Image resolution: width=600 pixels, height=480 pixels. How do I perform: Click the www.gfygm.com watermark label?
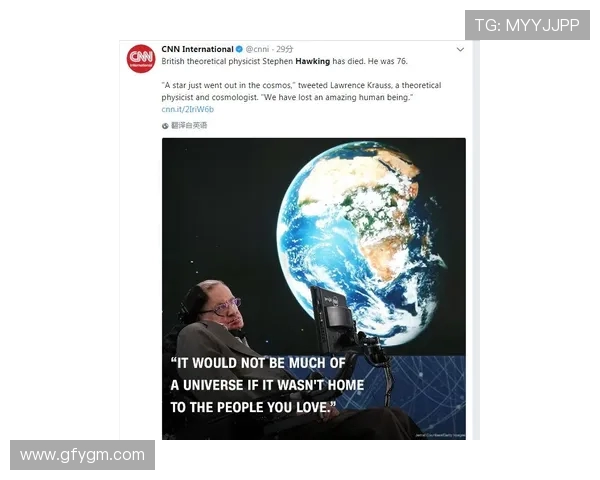83,455
